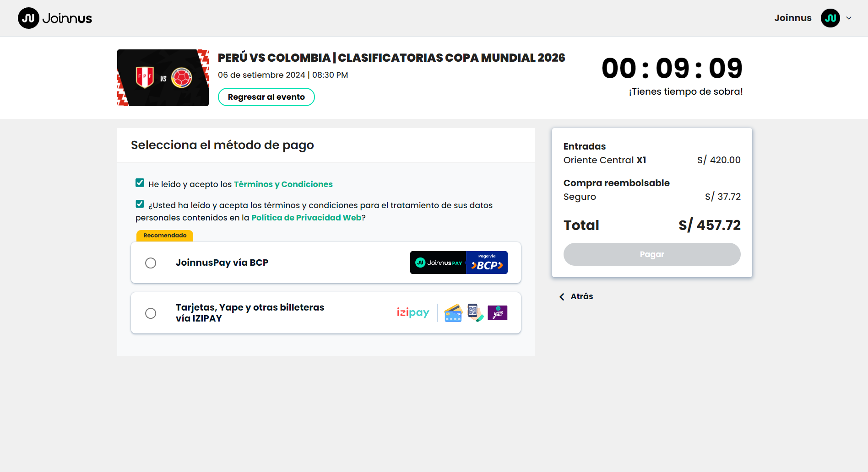This screenshot has height=472, width=868.
Task: Click the Joinnus account name
Action: [792, 18]
